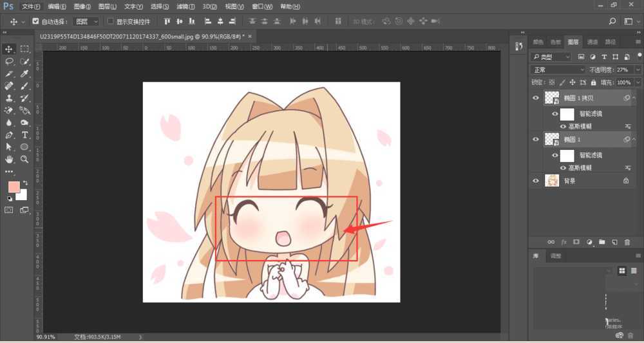Select the Eyedropper tool

25,73
